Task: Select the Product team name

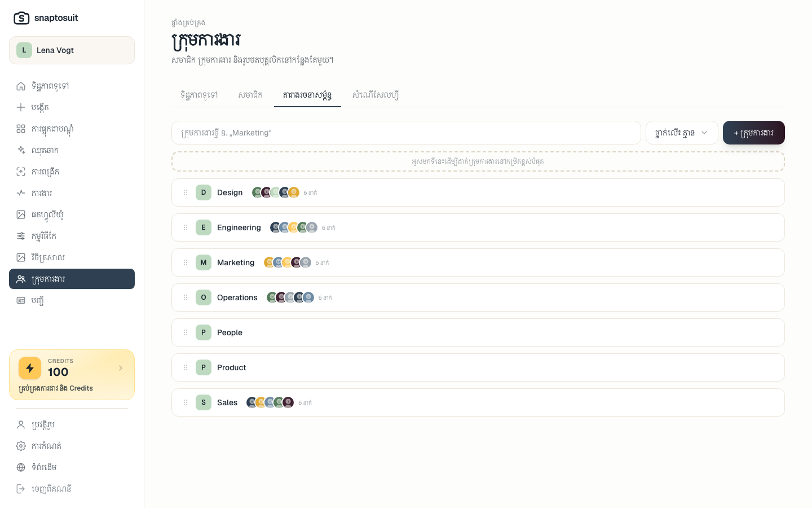Action: tap(232, 367)
